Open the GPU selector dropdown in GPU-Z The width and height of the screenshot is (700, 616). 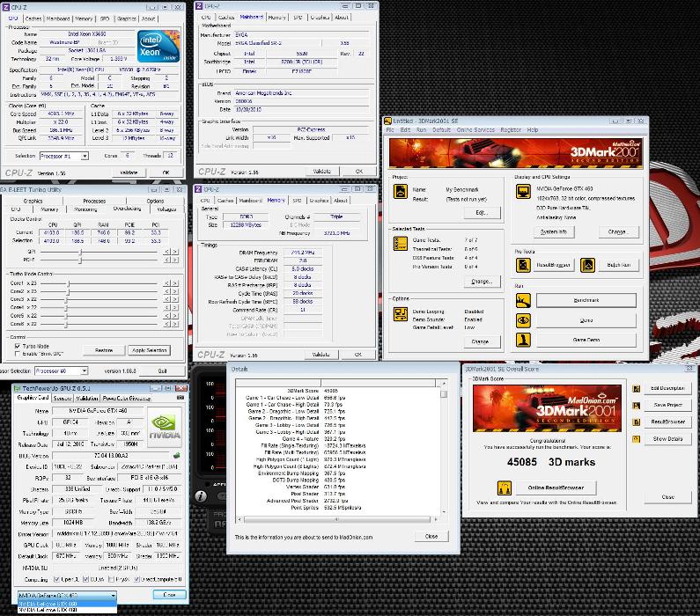click(113, 596)
